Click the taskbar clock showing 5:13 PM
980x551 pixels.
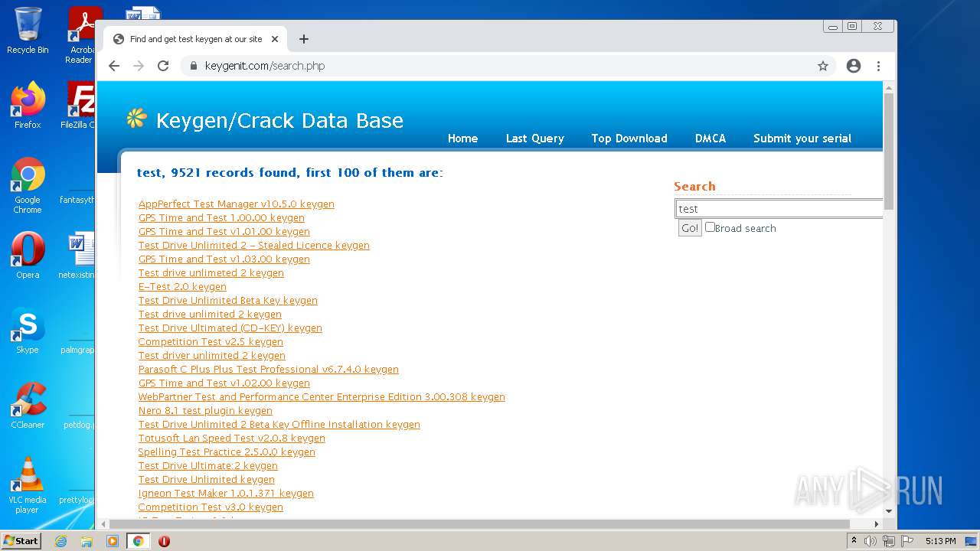[940, 541]
